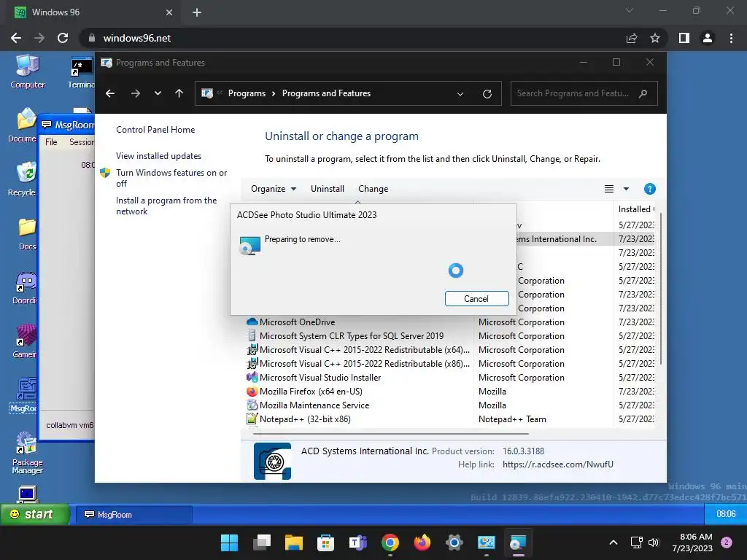Open File Explorer from taskbar
The image size is (747, 560).
pos(294,542)
